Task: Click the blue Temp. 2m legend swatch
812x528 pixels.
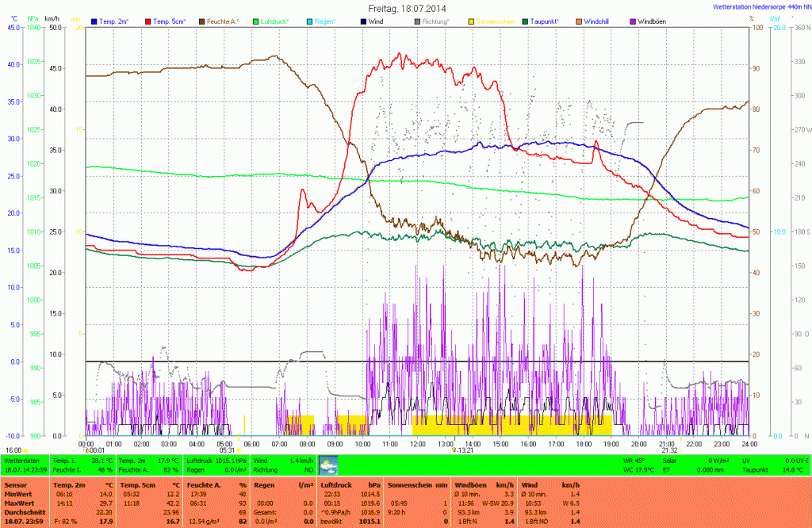Action: 94,21
